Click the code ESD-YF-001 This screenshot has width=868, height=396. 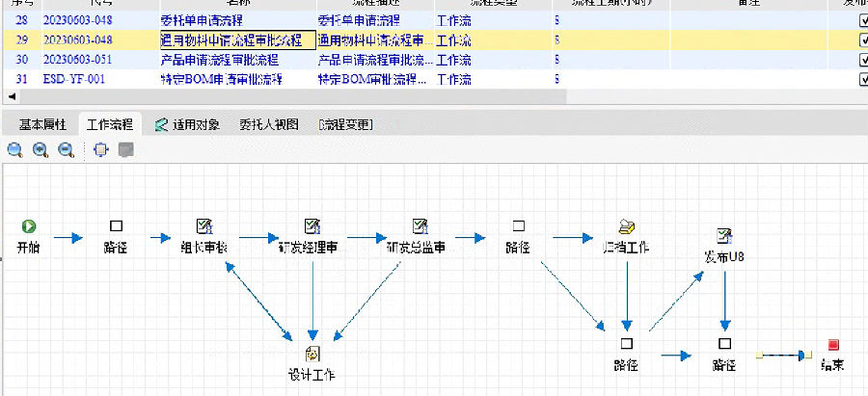(73, 79)
